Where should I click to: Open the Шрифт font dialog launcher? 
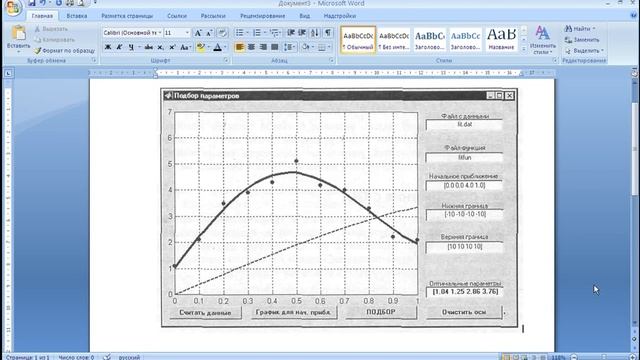click(x=226, y=60)
